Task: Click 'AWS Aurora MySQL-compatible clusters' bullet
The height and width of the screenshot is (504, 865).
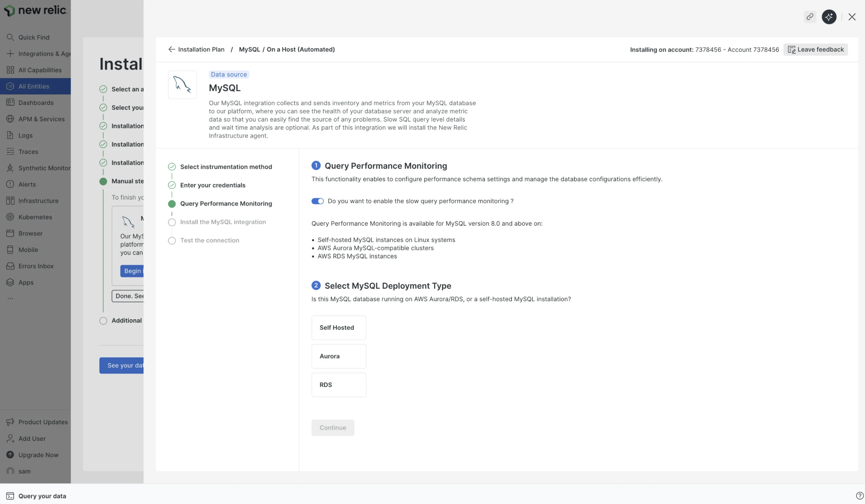Action: [x=375, y=248]
